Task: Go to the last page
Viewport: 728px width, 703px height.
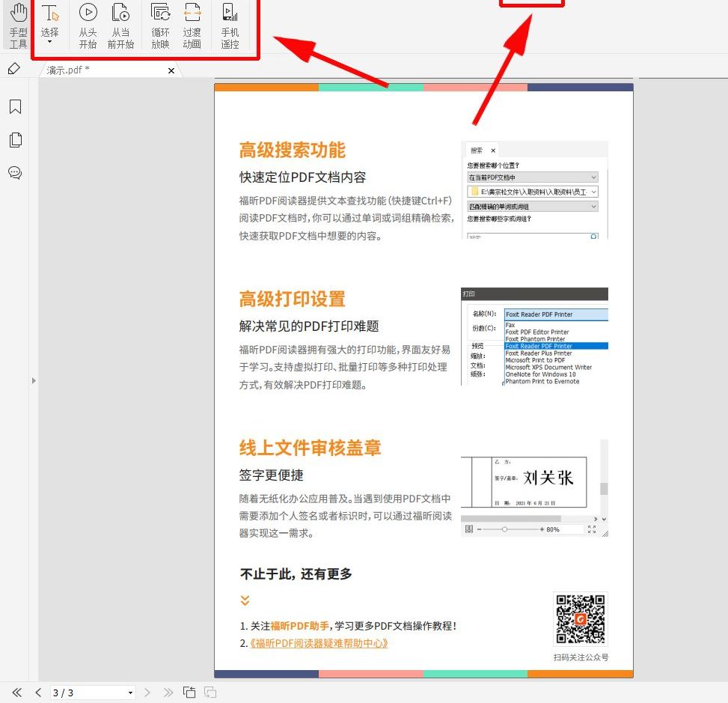Action: [x=168, y=693]
